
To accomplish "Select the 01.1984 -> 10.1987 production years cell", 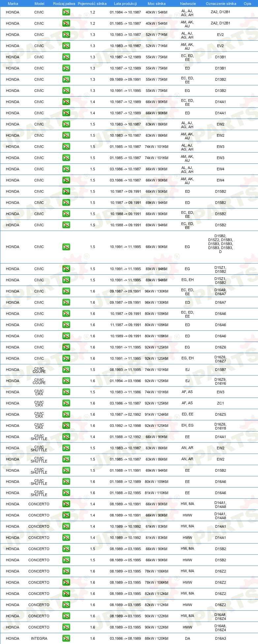I will 125,12.
